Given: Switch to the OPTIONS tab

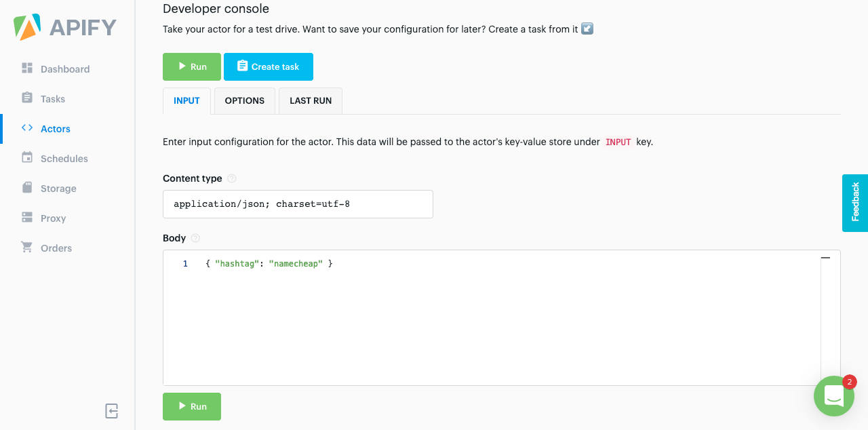Looking at the screenshot, I should pos(244,101).
